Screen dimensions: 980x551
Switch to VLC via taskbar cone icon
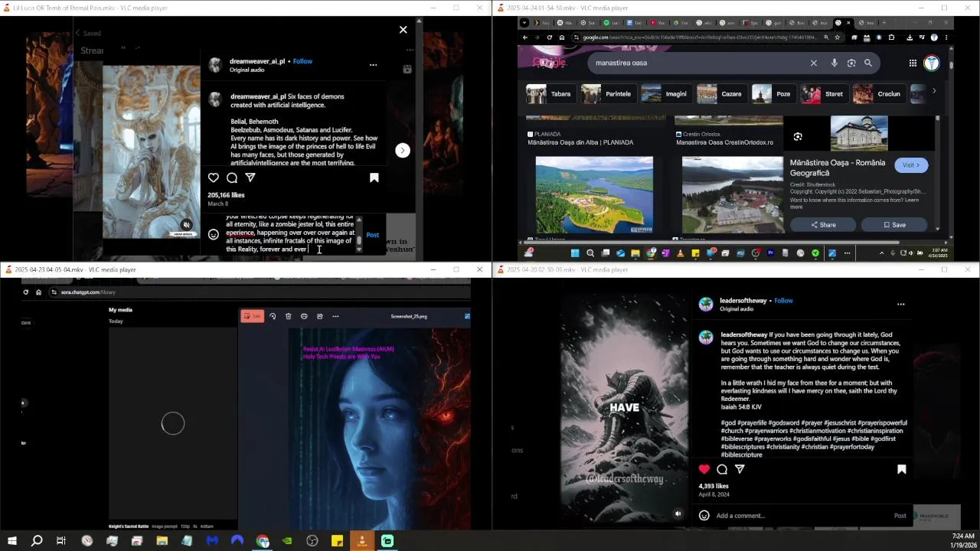[362, 541]
